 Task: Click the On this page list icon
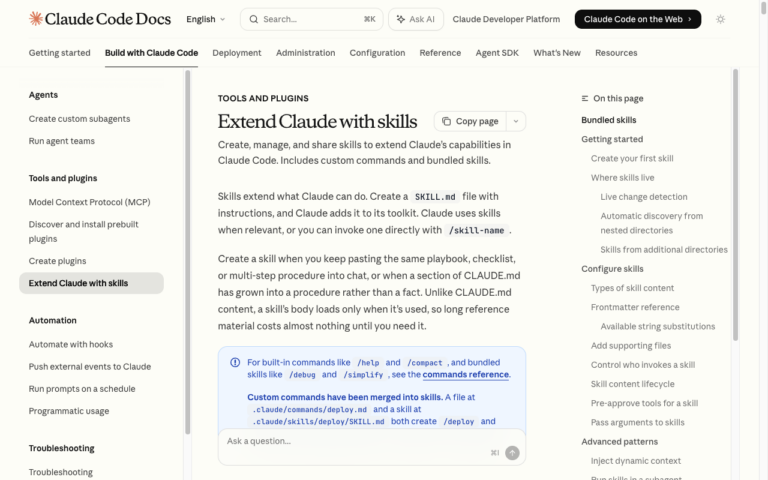tap(585, 98)
